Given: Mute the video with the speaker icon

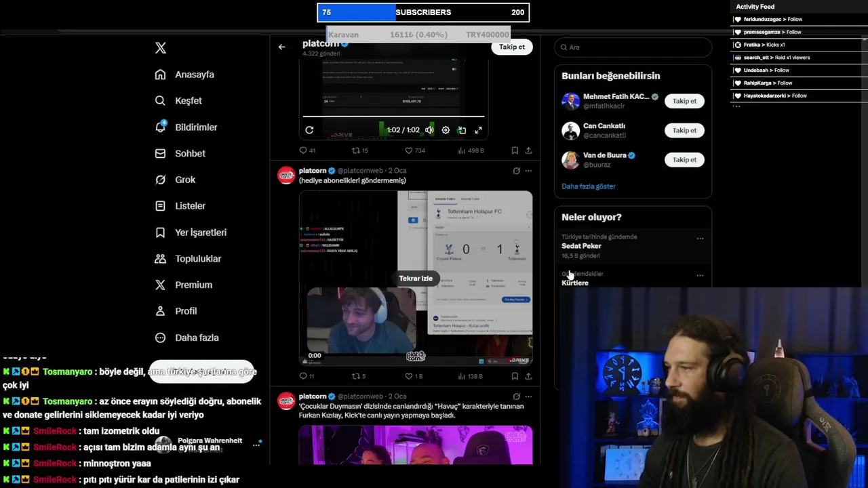Looking at the screenshot, I should click(429, 130).
